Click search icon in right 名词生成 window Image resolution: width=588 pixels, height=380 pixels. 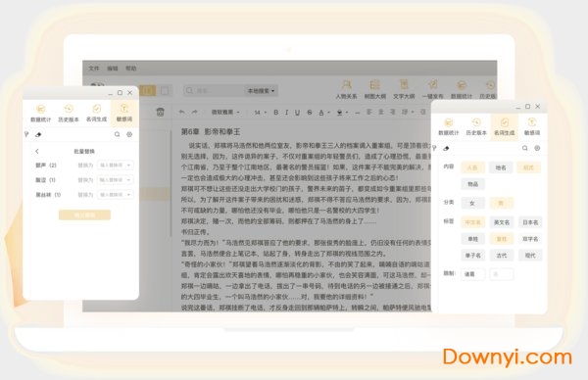(x=525, y=148)
